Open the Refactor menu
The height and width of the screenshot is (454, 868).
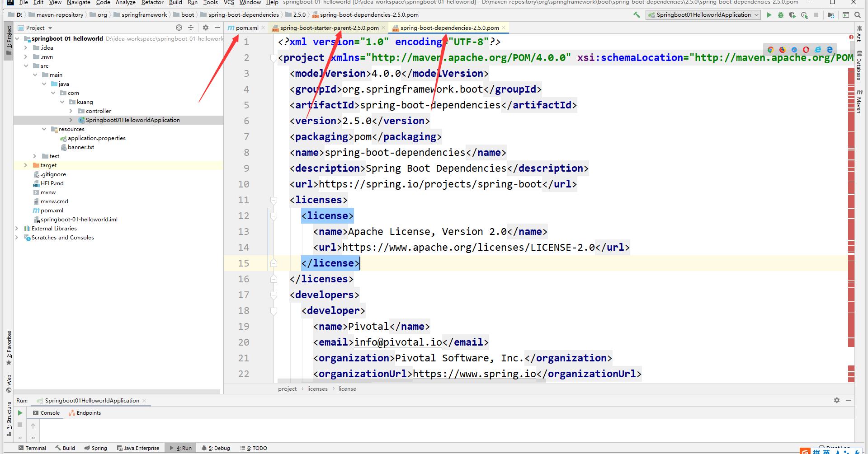[152, 2]
